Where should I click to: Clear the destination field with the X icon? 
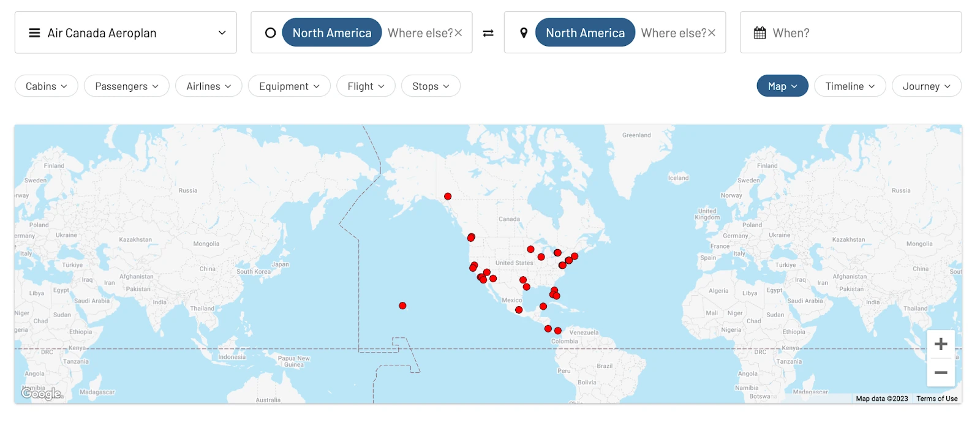coord(712,33)
